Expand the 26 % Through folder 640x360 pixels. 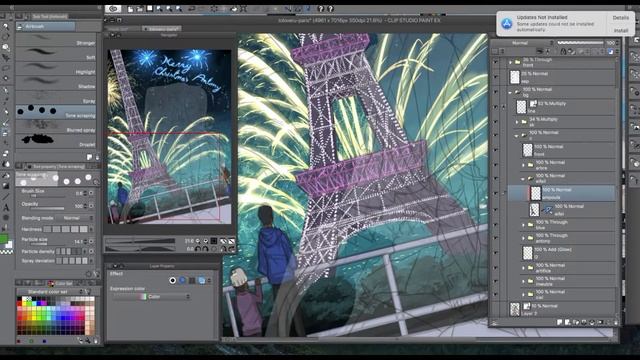point(510,62)
